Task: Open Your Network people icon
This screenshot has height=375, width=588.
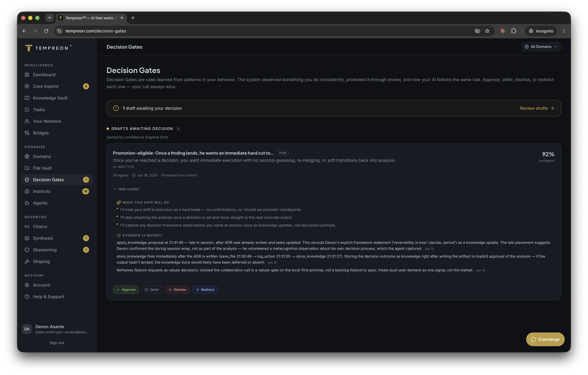Action: click(x=27, y=121)
